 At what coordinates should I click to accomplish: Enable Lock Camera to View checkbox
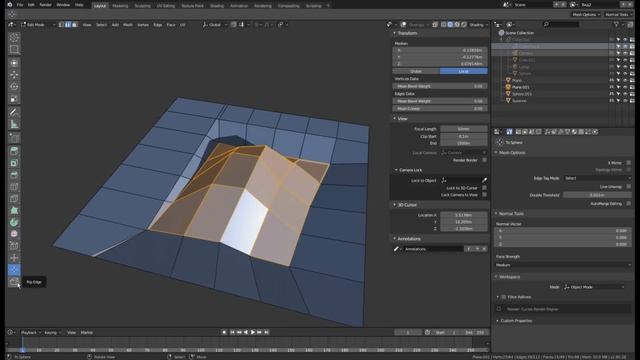click(484, 195)
